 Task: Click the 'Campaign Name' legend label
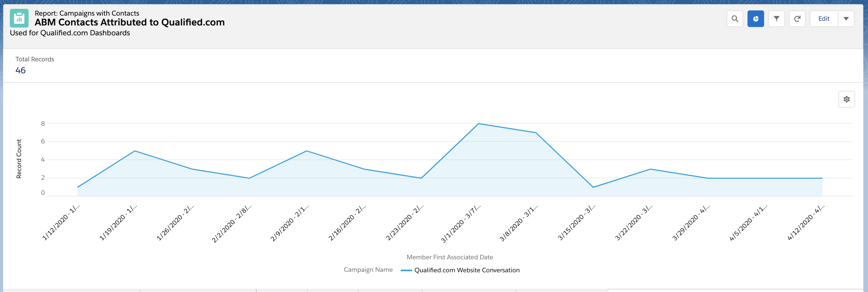[368, 270]
